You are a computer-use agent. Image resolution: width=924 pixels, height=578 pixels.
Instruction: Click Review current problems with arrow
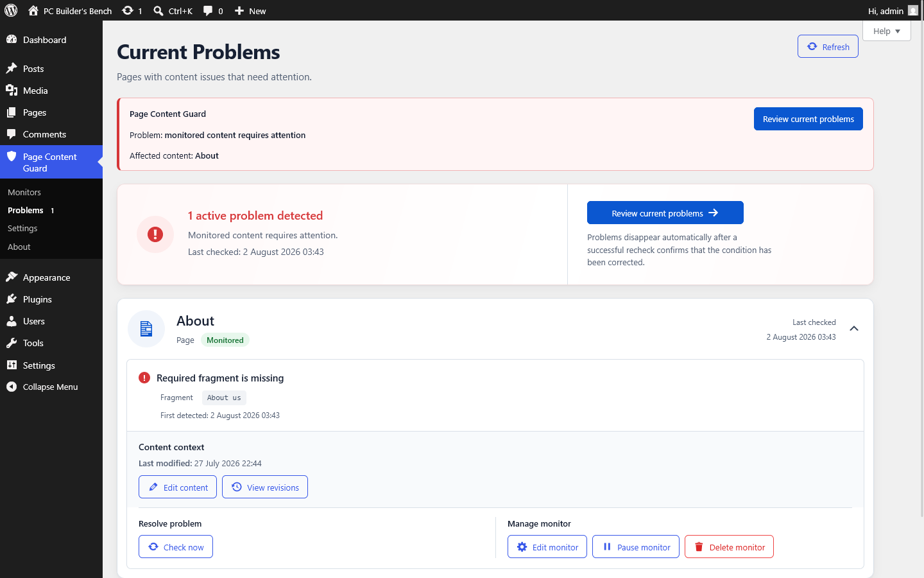click(x=665, y=213)
